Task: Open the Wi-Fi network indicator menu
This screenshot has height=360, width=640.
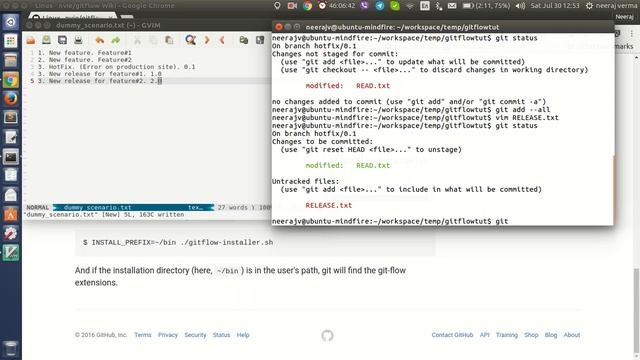Action: [410, 6]
